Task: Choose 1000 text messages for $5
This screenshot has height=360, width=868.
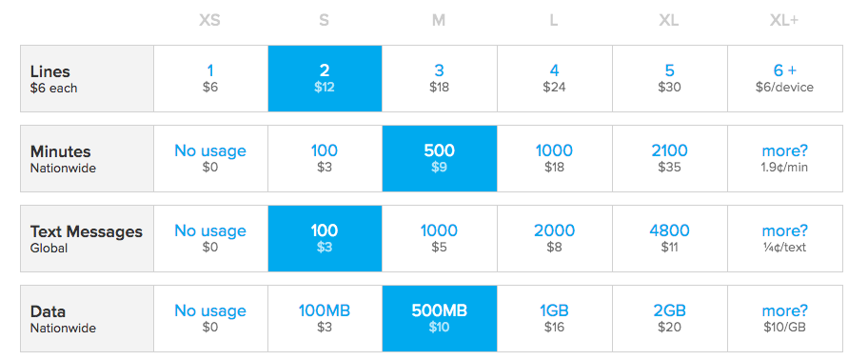Action: point(440,239)
